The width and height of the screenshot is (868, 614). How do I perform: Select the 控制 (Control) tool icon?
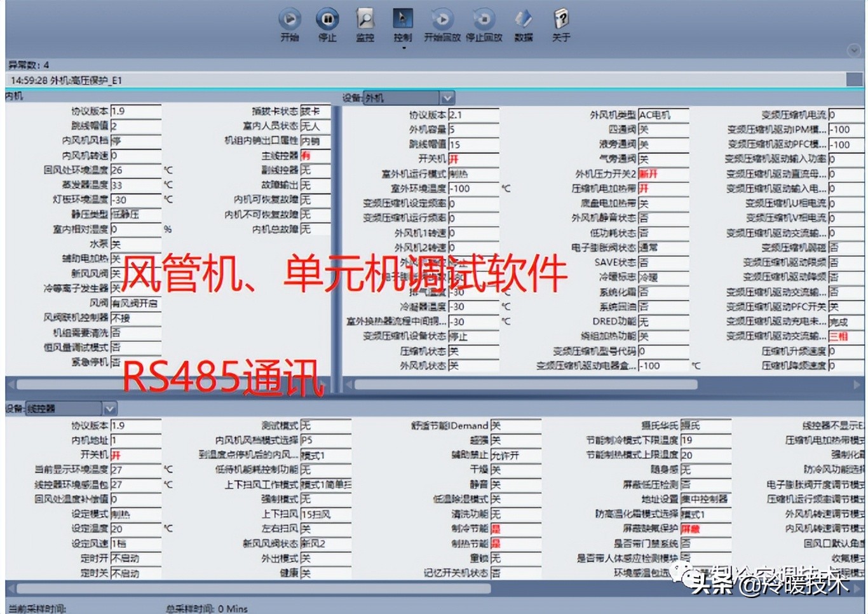[402, 19]
